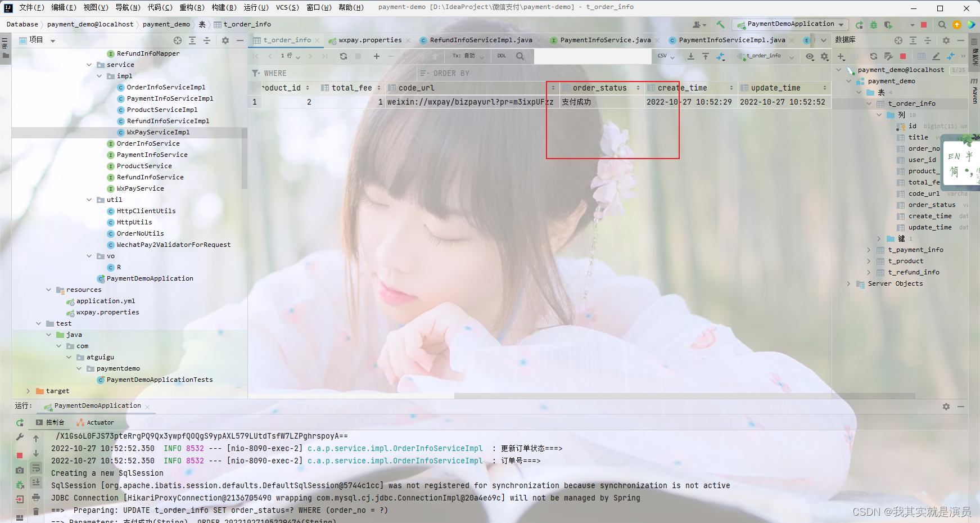Click the Build project hammer icon
The height and width of the screenshot is (523, 980).
pos(720,24)
